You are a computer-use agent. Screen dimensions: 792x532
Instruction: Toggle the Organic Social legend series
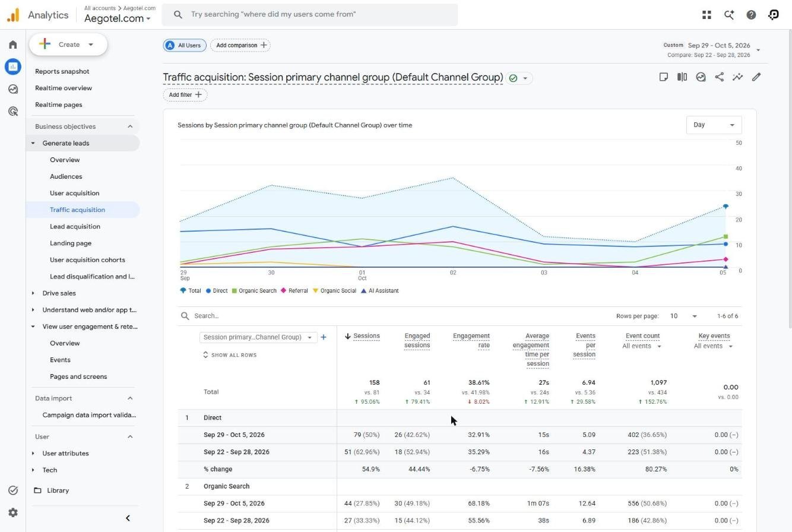pos(334,291)
